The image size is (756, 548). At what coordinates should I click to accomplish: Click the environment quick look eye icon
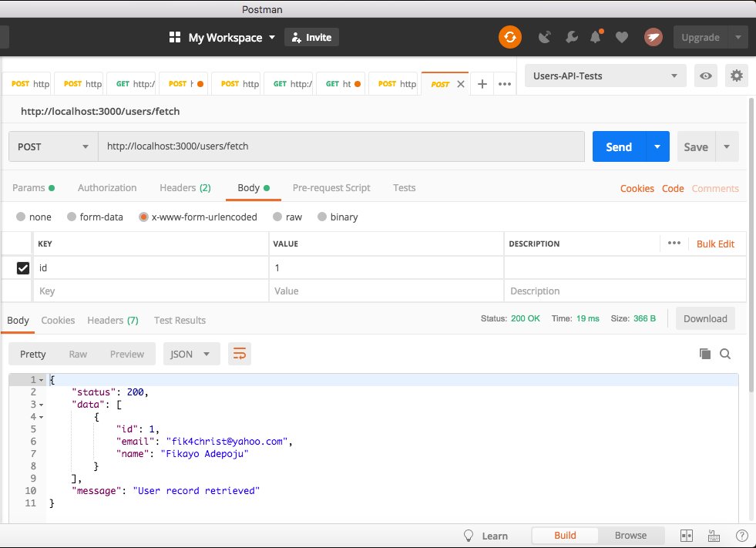tap(705, 76)
